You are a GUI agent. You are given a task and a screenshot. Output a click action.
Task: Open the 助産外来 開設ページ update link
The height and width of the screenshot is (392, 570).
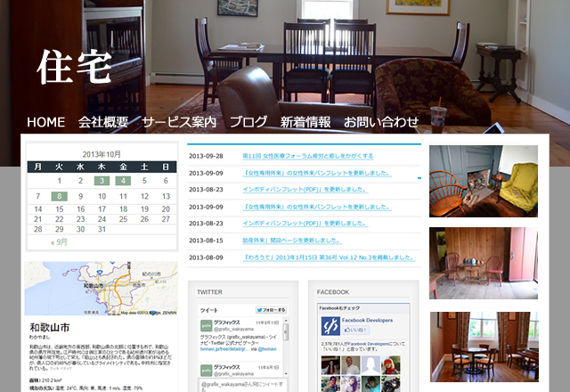pos(291,241)
